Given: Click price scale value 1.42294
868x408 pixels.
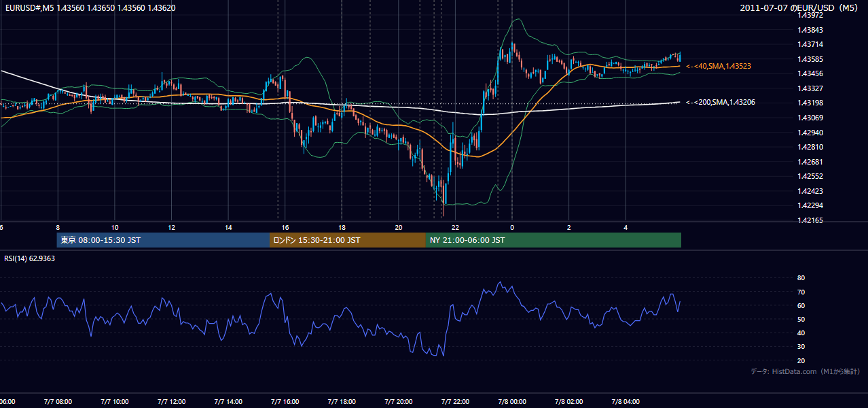Looking at the screenshot, I should pos(810,205).
